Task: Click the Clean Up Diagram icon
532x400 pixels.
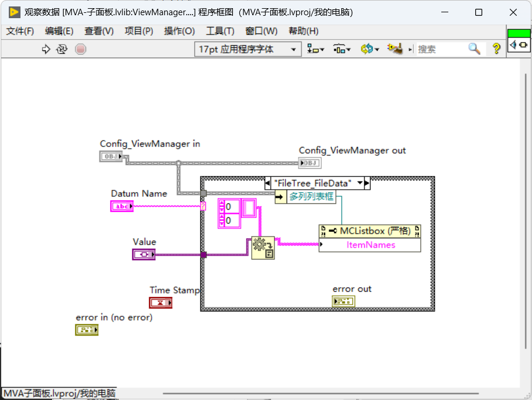Action: coord(395,49)
